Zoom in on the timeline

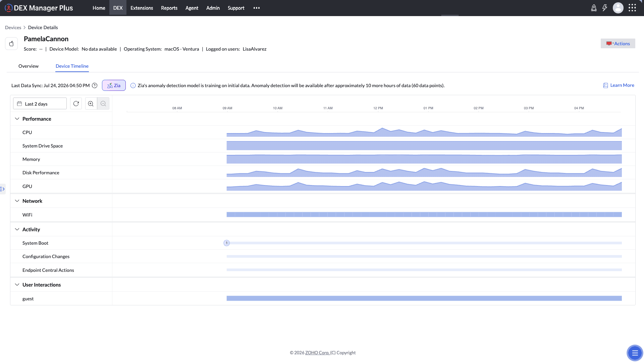point(91,104)
